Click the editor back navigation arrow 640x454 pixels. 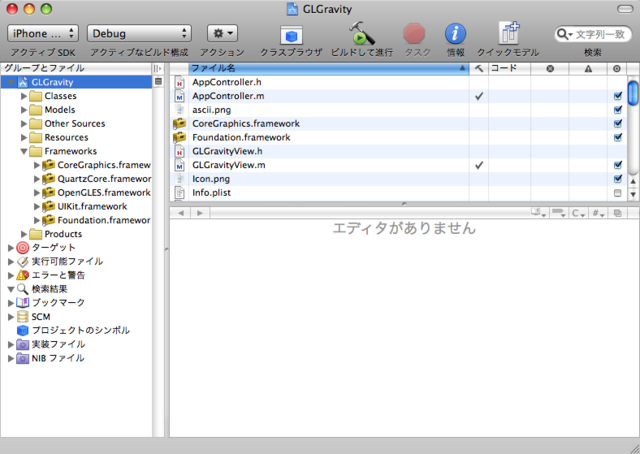pos(181,213)
